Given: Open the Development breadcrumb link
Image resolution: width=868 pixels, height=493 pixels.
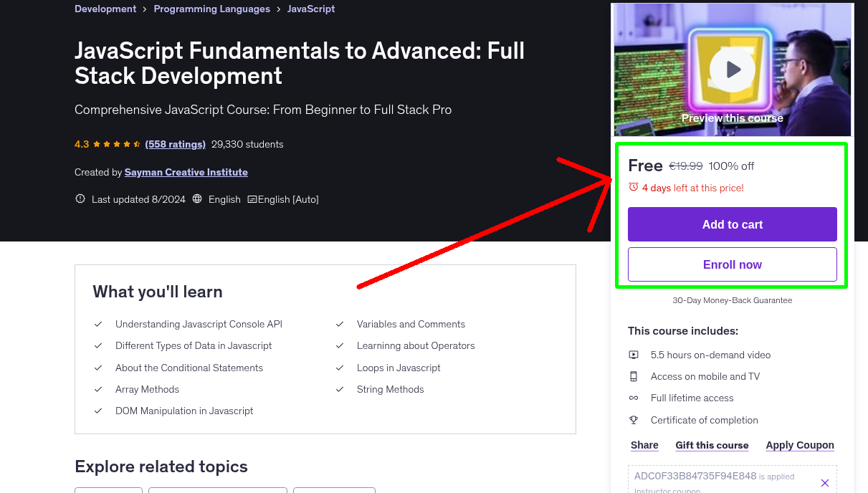Looking at the screenshot, I should coord(105,9).
